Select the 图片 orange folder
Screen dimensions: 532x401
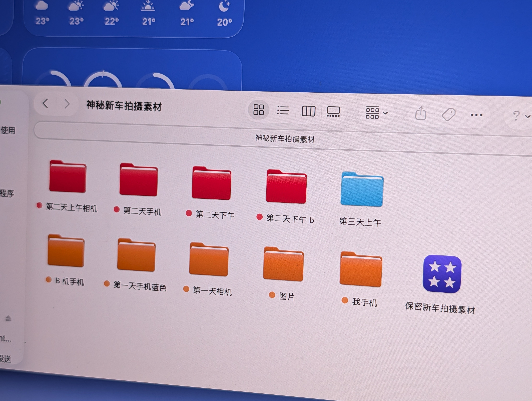tap(283, 264)
